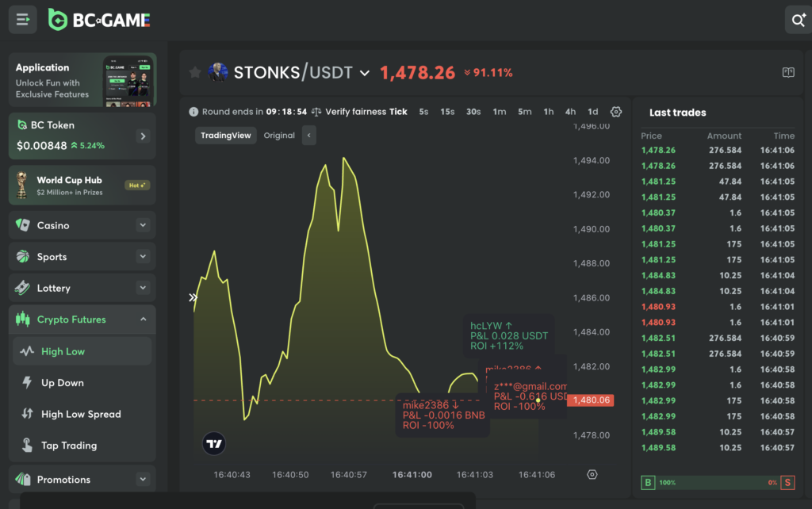812x509 pixels.
Task: Open the hamburger sidebar menu
Action: pyautogui.click(x=23, y=20)
